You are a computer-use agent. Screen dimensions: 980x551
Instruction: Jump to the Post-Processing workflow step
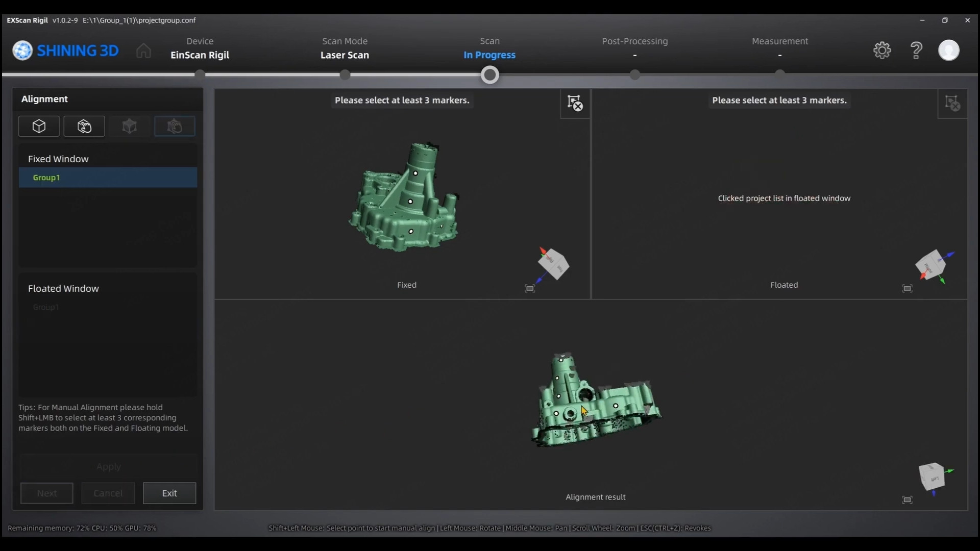pos(634,48)
